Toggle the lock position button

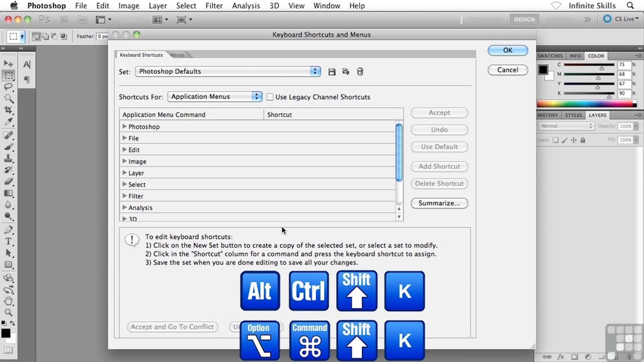[x=574, y=140]
